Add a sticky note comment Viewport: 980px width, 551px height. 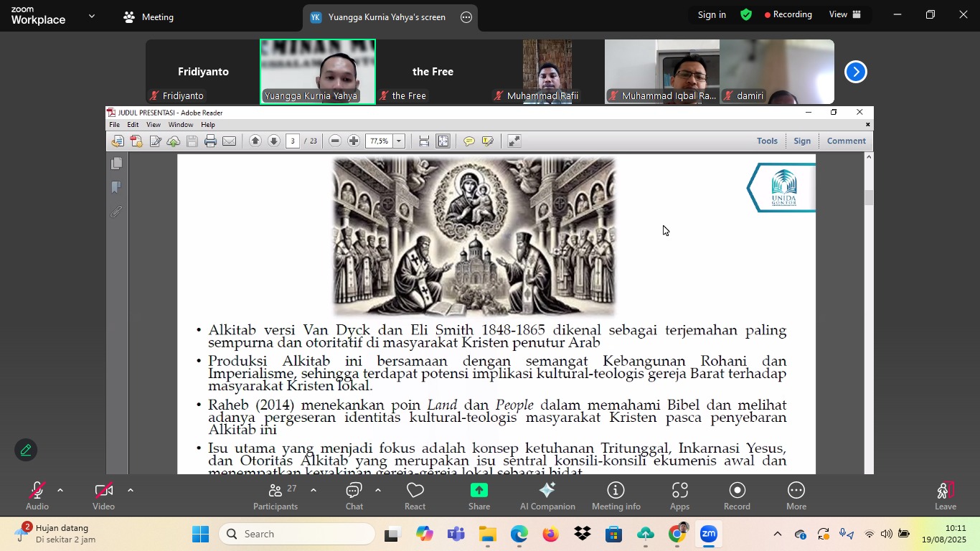tap(469, 141)
